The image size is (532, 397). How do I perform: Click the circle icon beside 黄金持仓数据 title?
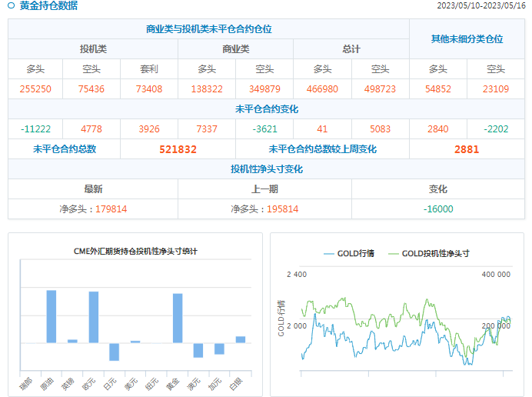12,6
